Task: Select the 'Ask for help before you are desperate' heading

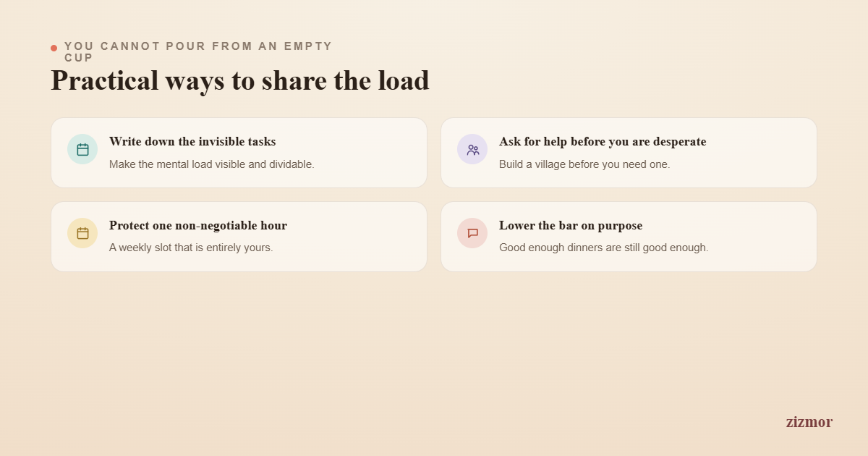Action: 603,142
